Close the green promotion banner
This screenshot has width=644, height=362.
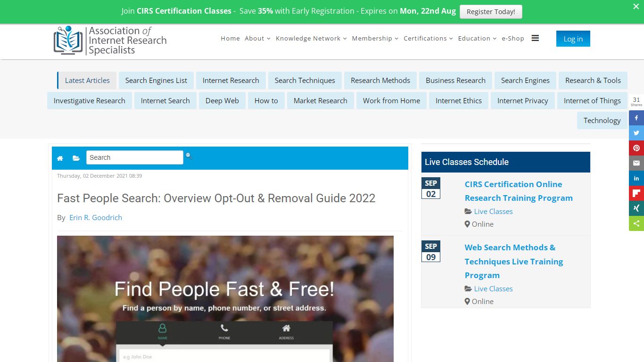pyautogui.click(x=636, y=7)
